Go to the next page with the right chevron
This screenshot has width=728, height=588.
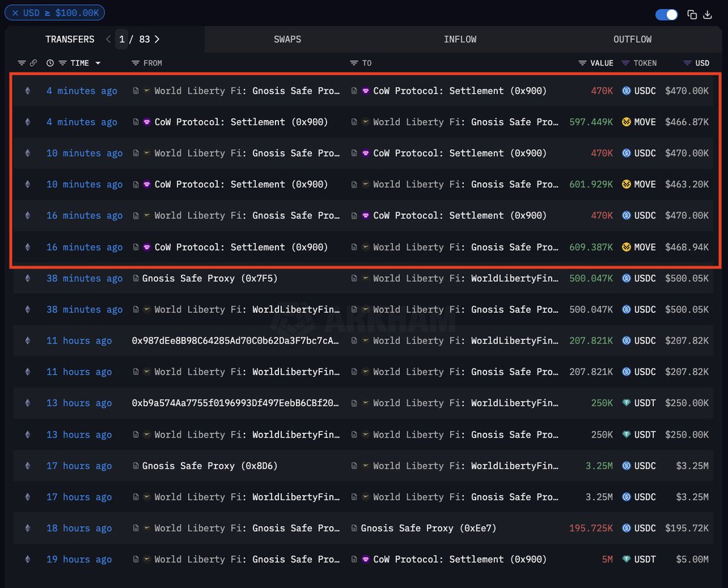pyautogui.click(x=157, y=39)
